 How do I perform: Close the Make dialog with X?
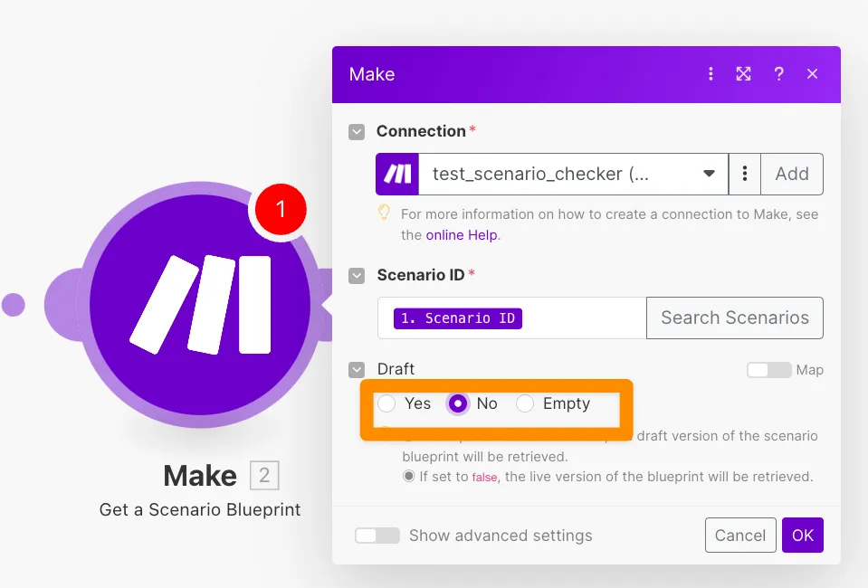coord(812,74)
